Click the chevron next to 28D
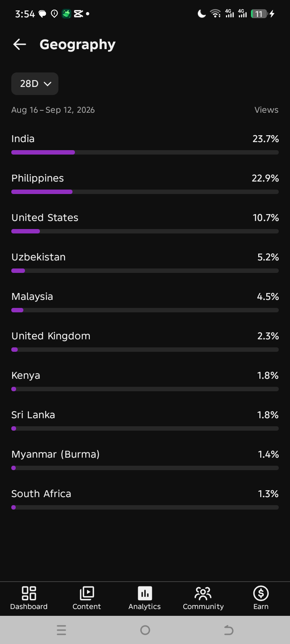290x644 pixels. (x=48, y=84)
